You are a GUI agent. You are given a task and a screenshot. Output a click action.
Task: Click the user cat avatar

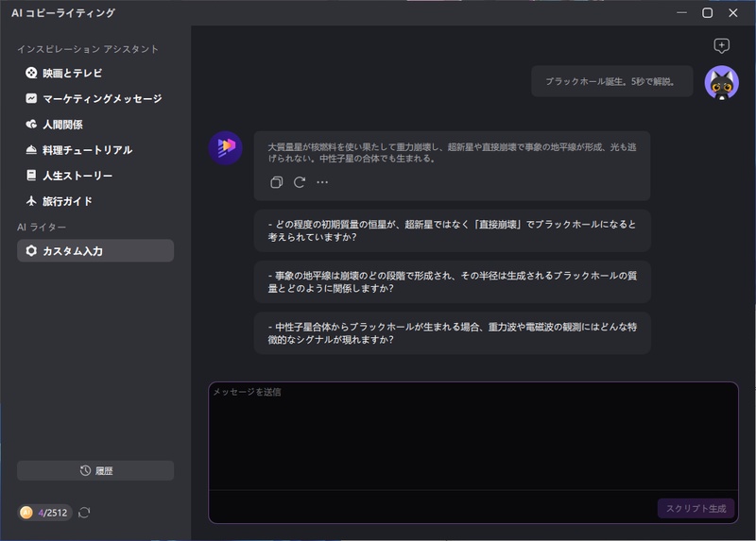[x=721, y=83]
